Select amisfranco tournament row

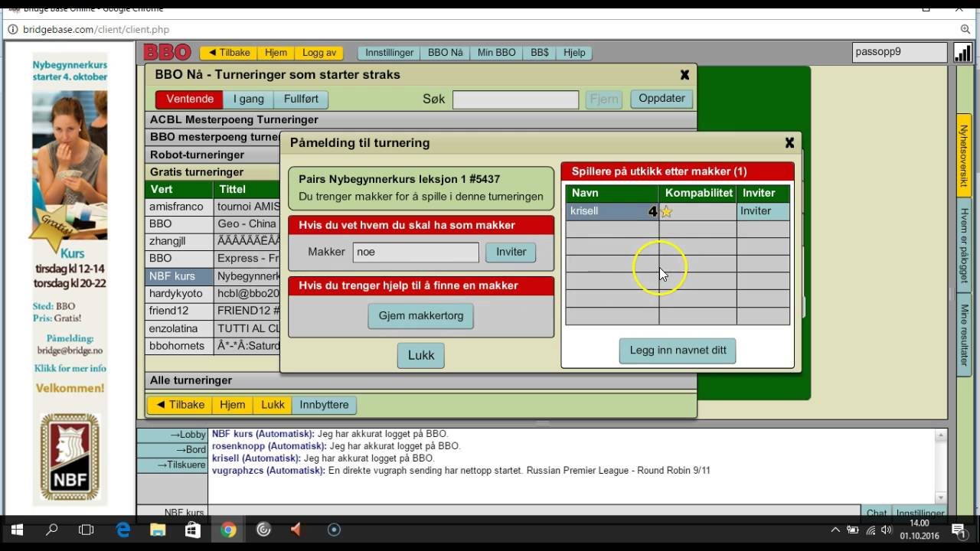pyautogui.click(x=213, y=207)
